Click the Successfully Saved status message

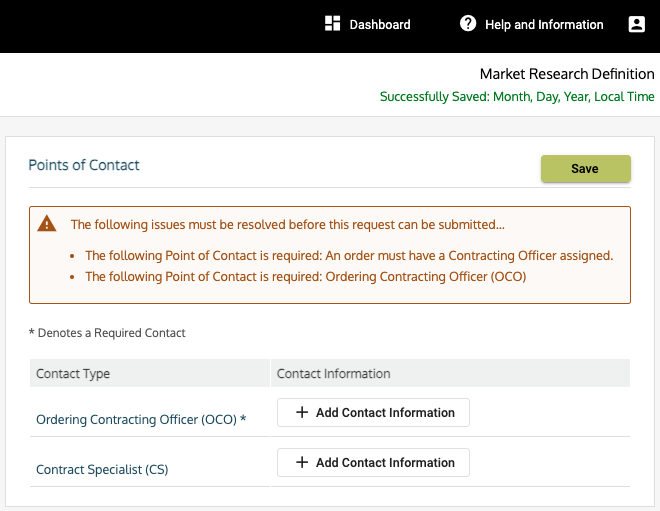pos(517,97)
